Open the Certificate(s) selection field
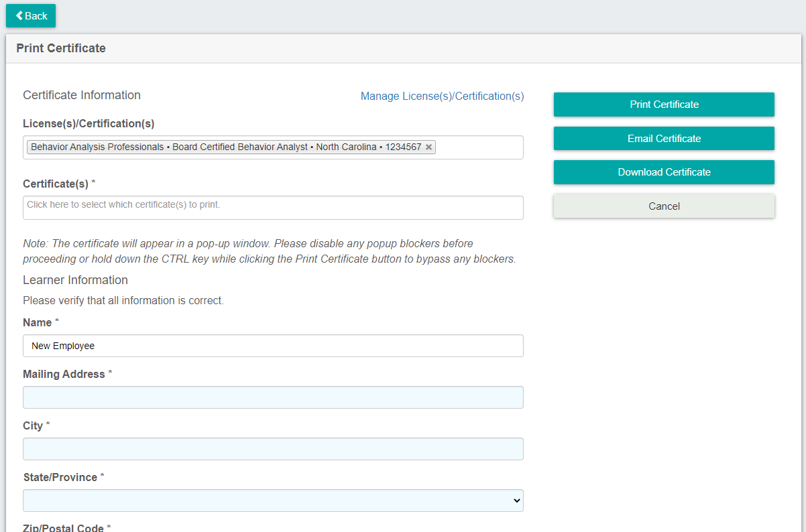Image resolution: width=806 pixels, height=532 pixels. [273, 208]
